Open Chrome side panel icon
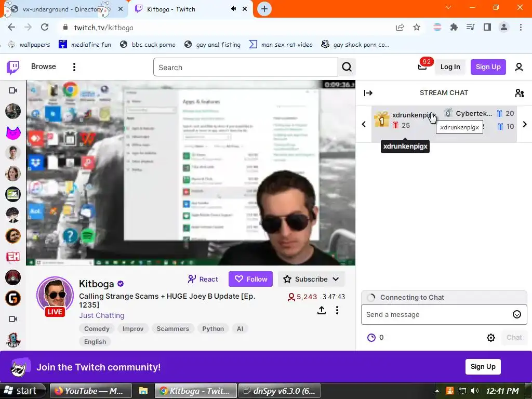Screen dimensions: 532x399 pos(487,27)
